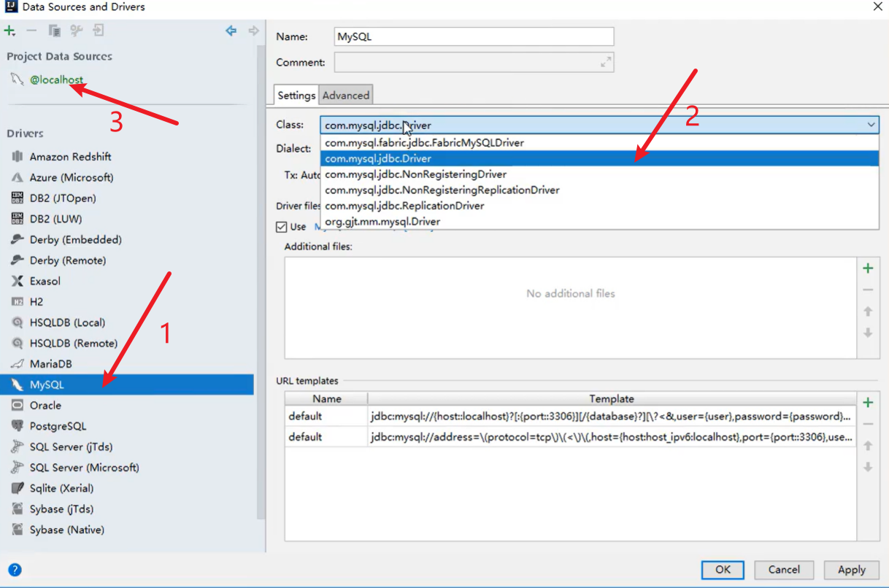Click the URL templates move up arrow

tap(868, 446)
